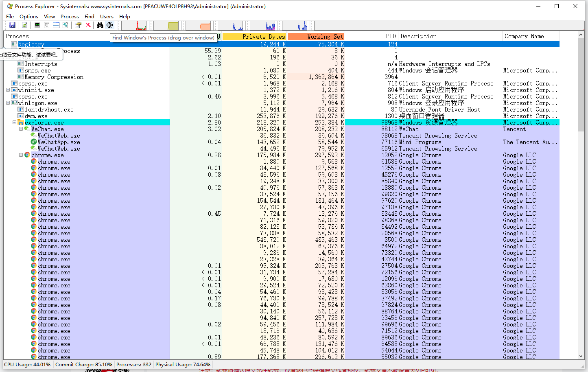This screenshot has width=588, height=372.
Task: Click the 543,720 K private bytes value
Action: pyautogui.click(x=271, y=240)
